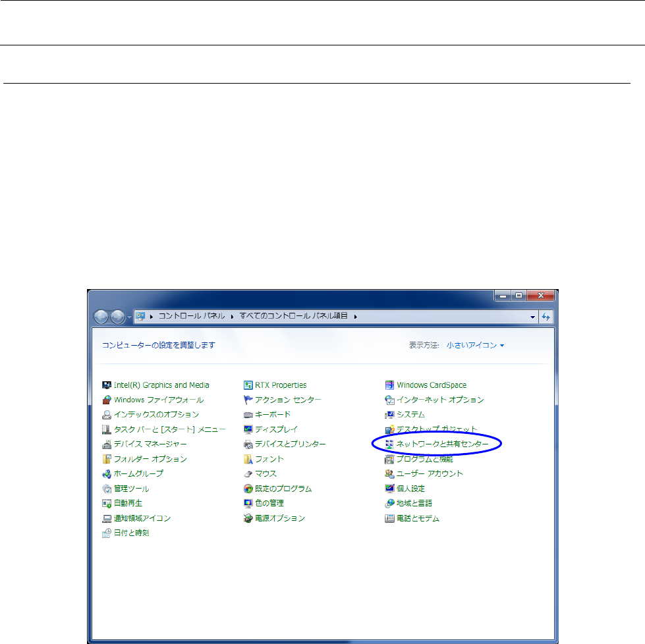
Task: Click the タスク バーと [スタート] メニュー icon
Action: [x=107, y=429]
